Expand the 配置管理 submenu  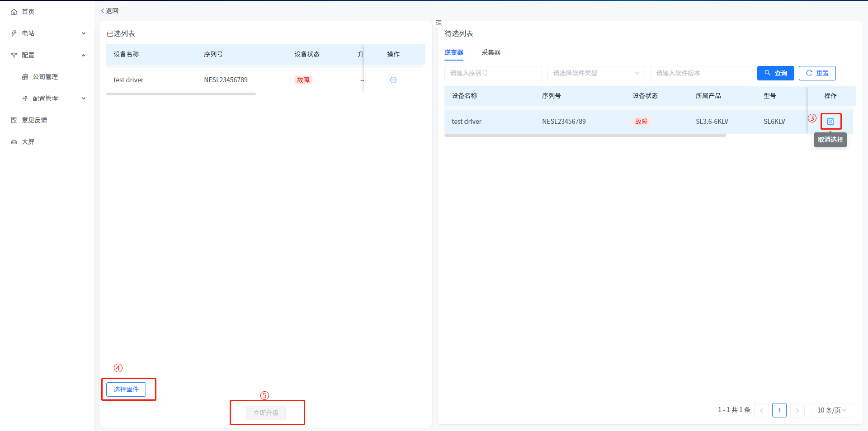(83, 98)
